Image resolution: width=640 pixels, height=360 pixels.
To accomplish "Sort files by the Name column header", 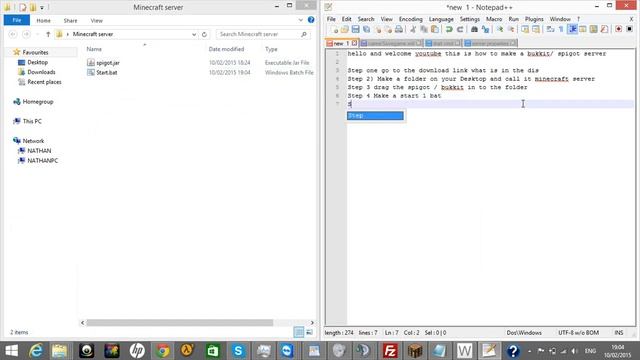I will pos(94,49).
